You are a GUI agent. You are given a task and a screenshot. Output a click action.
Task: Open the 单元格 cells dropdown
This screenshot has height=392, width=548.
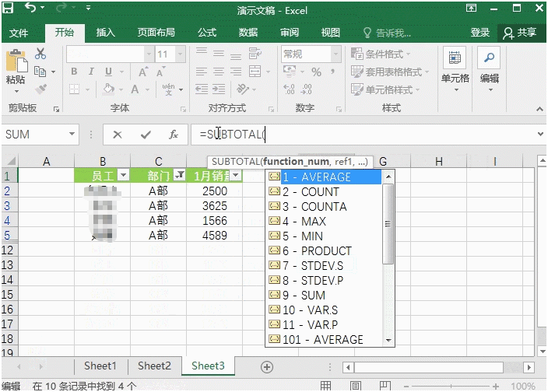455,70
